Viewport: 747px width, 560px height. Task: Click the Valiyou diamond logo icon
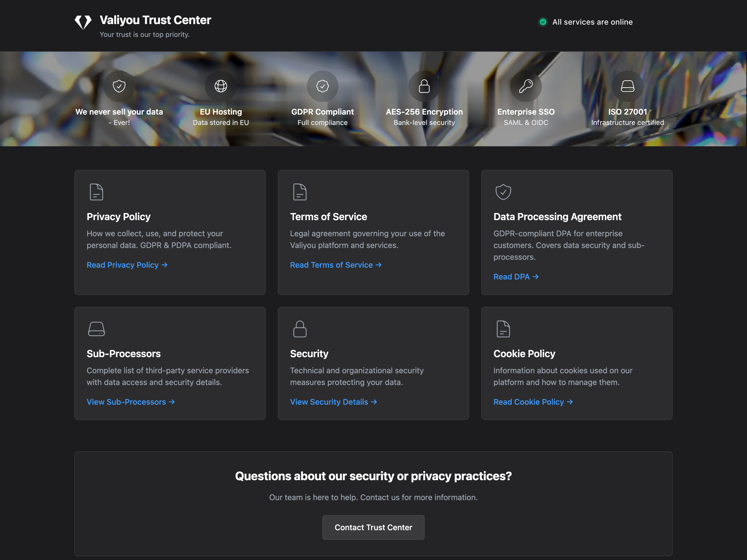click(83, 22)
